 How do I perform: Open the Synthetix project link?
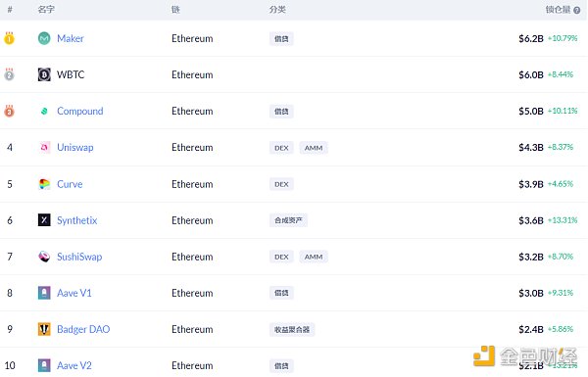point(76,220)
